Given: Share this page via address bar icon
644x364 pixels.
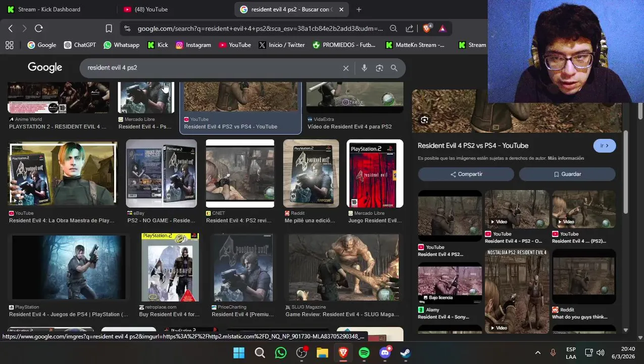Looking at the screenshot, I should [x=409, y=28].
